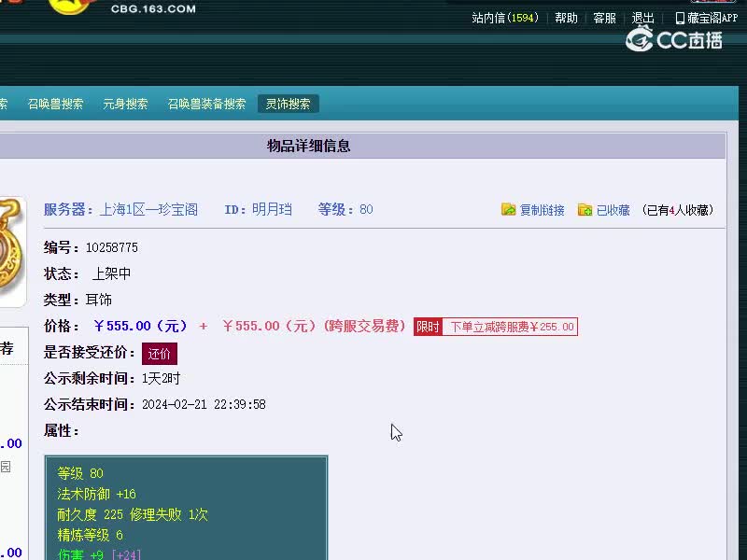
Task: Open the 帮助 help link
Action: coord(566,18)
